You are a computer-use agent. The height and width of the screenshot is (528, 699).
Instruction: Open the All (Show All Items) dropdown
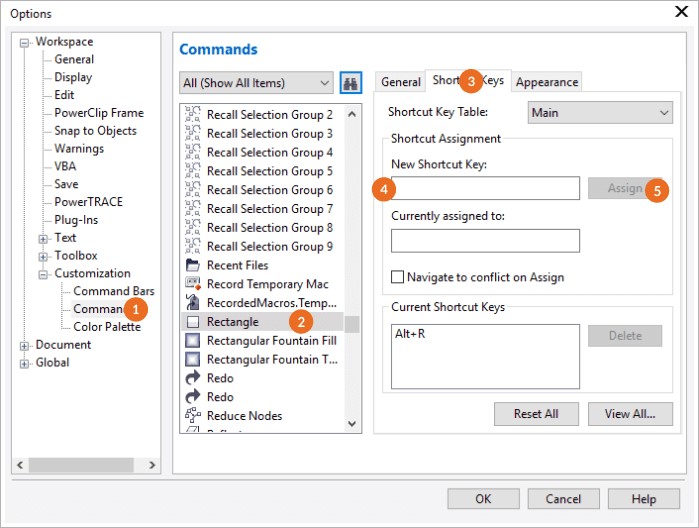click(x=256, y=83)
